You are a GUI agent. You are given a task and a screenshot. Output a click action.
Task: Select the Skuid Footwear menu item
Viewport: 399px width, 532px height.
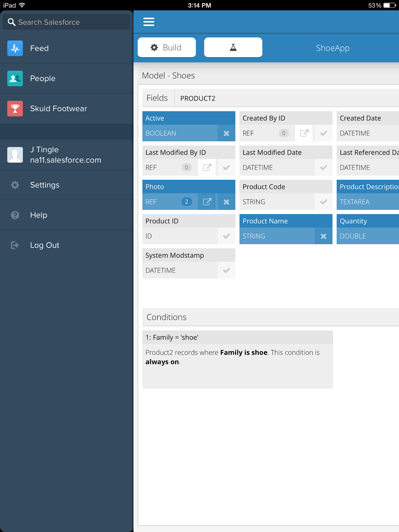67,109
